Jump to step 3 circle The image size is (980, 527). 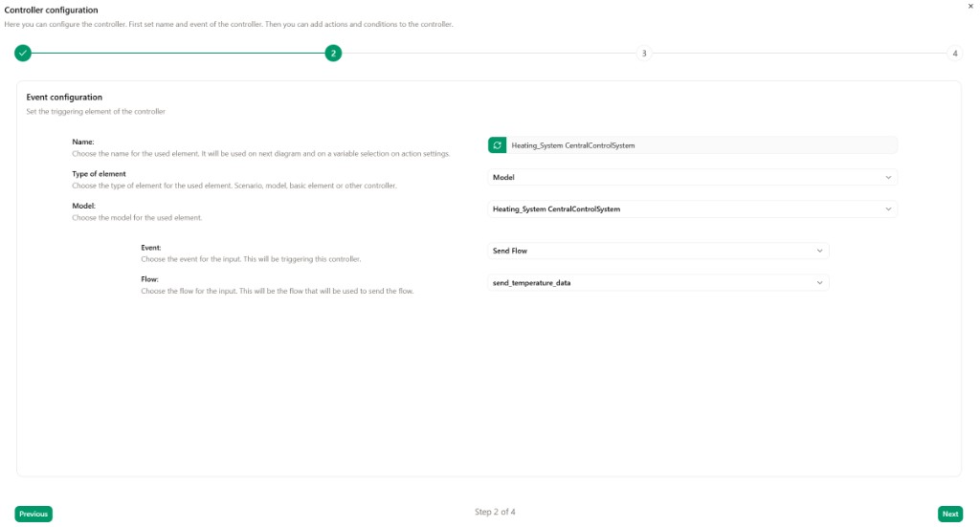click(644, 53)
